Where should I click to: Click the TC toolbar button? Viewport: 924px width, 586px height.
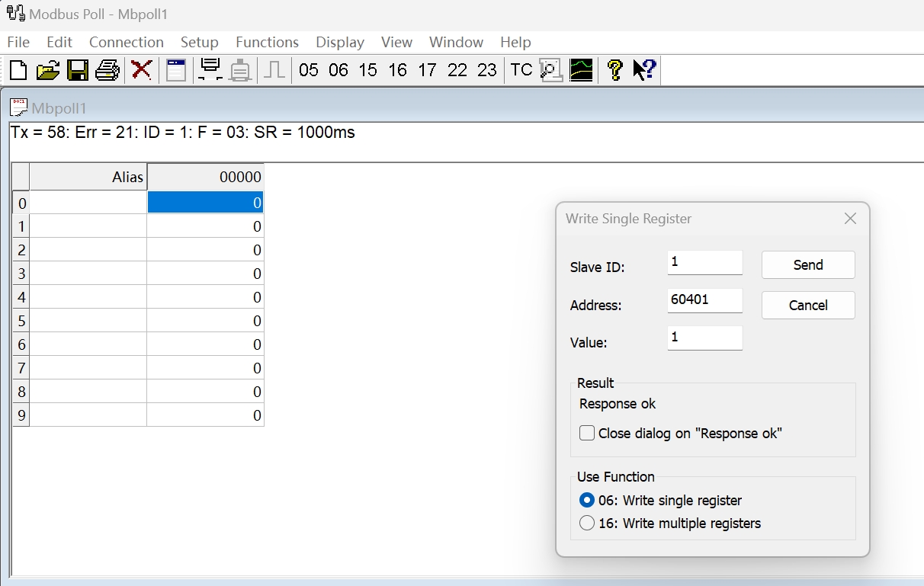point(521,70)
